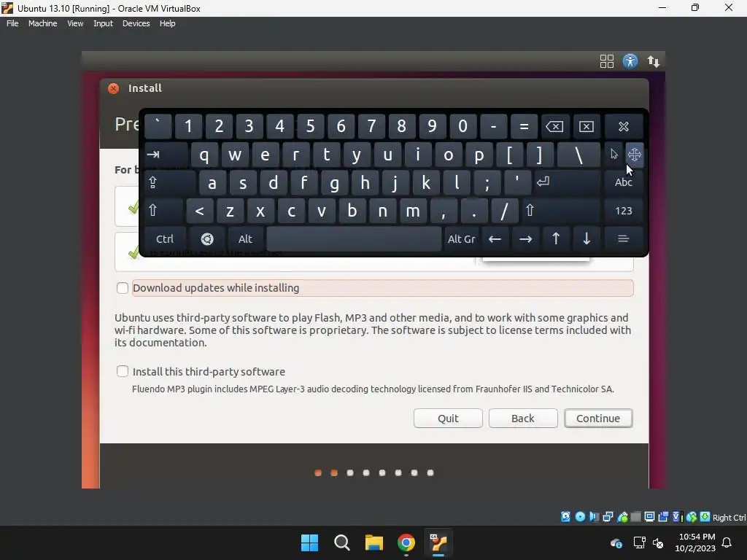The image size is (747, 560).
Task: Open the Input menu
Action: pos(103,23)
